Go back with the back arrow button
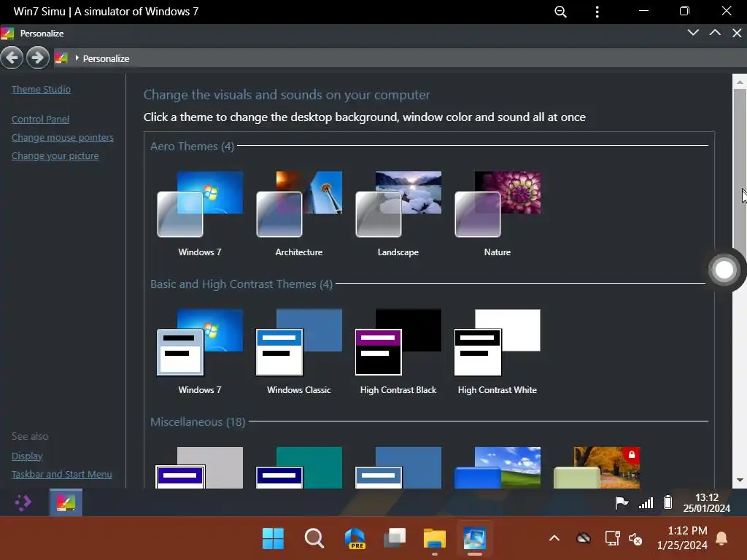The width and height of the screenshot is (747, 560). tap(12, 58)
